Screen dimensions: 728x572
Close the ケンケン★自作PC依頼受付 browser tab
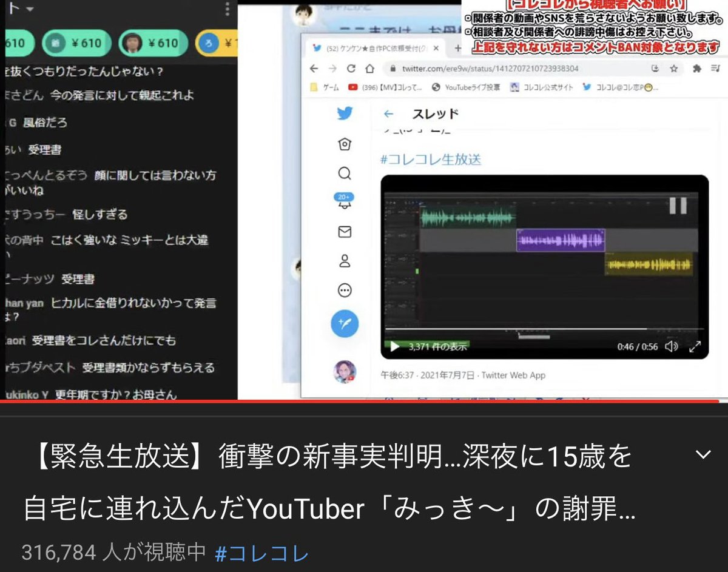[x=437, y=48]
